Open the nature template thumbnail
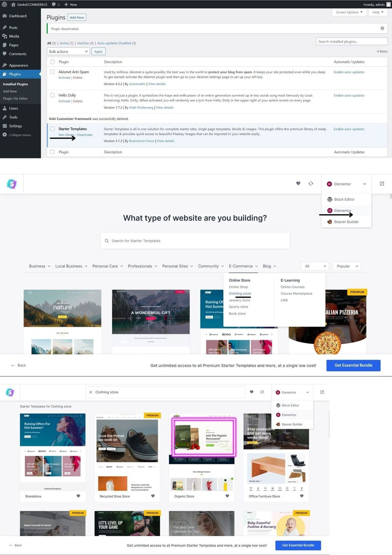This screenshot has height=555, width=392. [x=62, y=322]
